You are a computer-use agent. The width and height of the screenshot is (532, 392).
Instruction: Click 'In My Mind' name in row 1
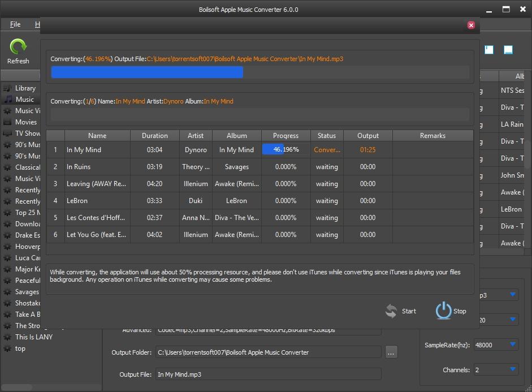pyautogui.click(x=84, y=150)
